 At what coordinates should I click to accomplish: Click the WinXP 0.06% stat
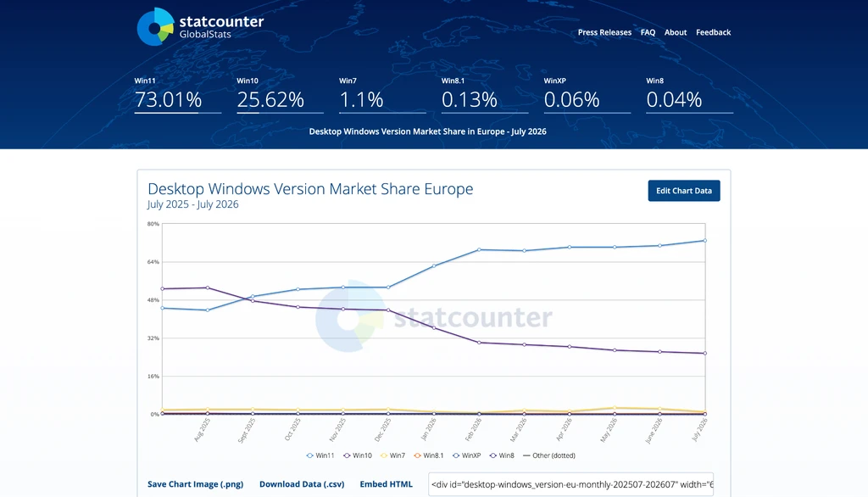[587, 95]
